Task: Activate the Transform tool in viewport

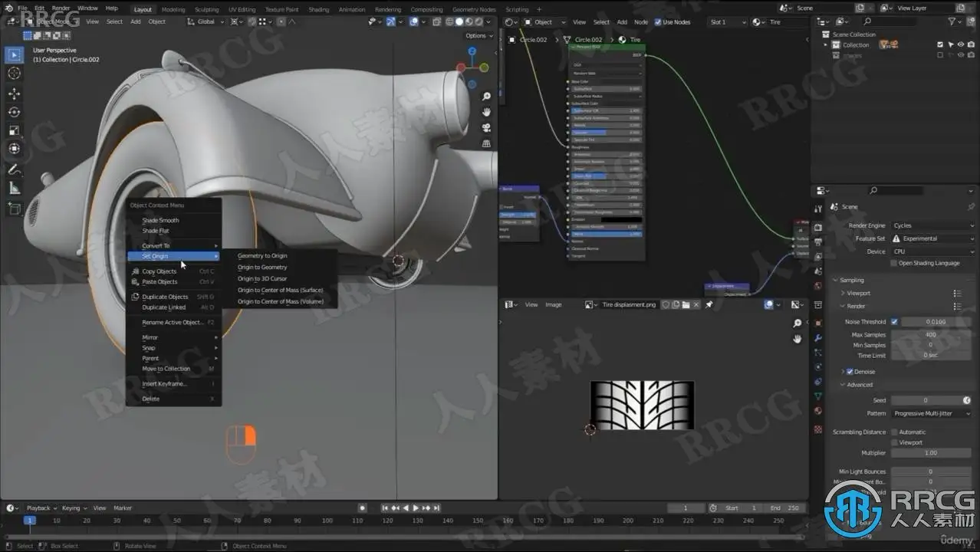Action: click(14, 149)
